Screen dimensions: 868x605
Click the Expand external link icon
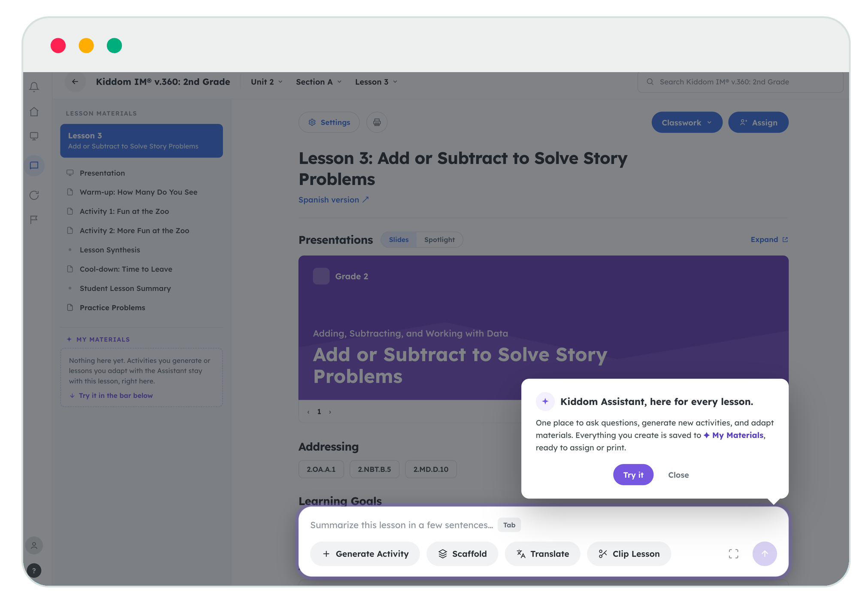pyautogui.click(x=785, y=240)
